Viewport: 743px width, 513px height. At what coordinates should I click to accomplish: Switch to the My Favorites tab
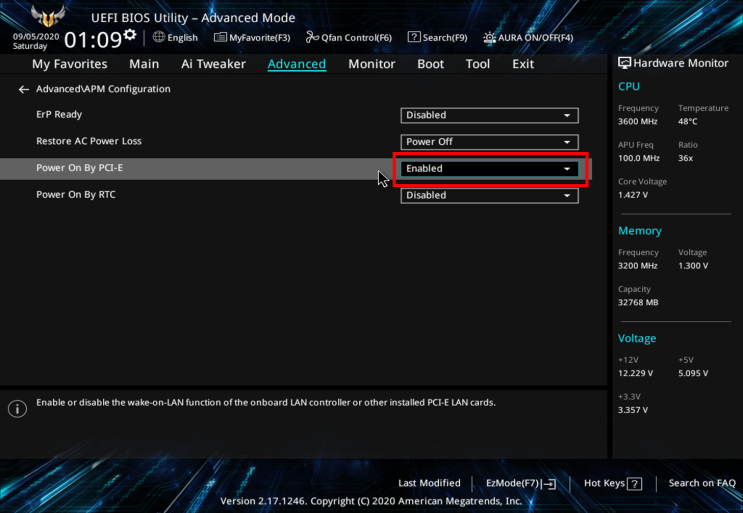70,64
